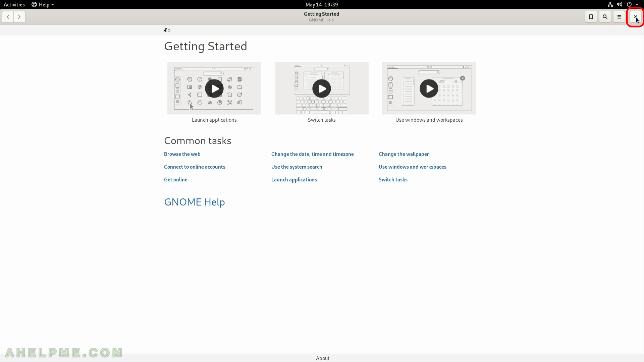Click the volume icon in top bar

click(620, 5)
